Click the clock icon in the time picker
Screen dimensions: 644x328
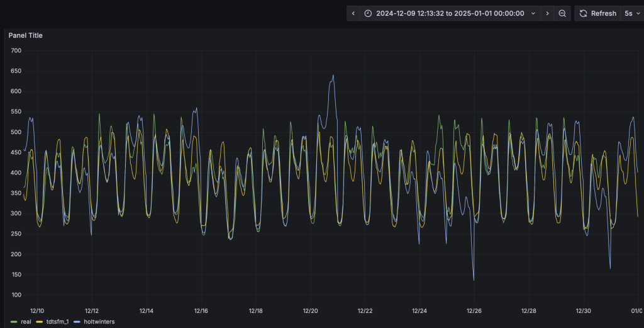(368, 13)
